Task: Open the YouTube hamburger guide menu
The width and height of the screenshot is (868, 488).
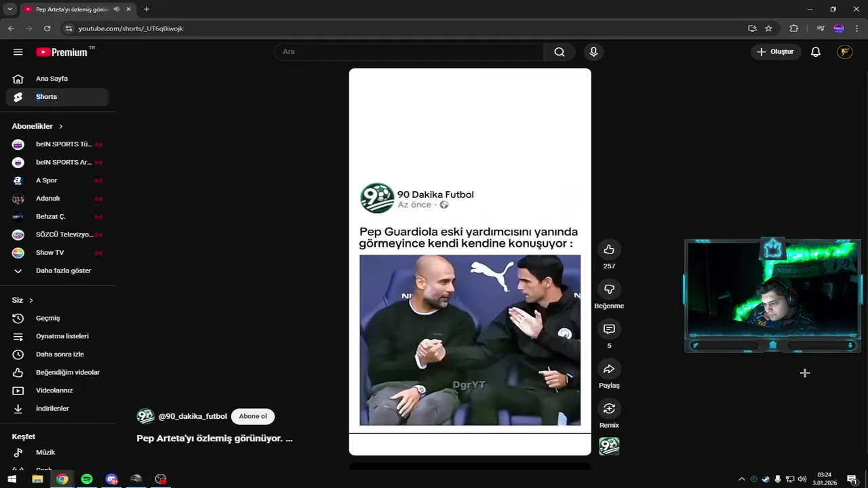Action: coord(18,52)
